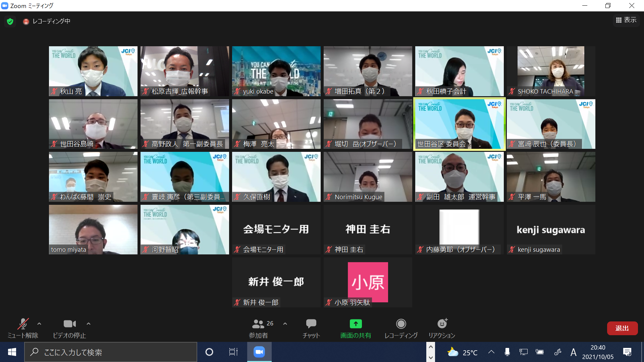Screen dimensions: 644x362
Task: Open the participants panel icon
Action: point(258,324)
